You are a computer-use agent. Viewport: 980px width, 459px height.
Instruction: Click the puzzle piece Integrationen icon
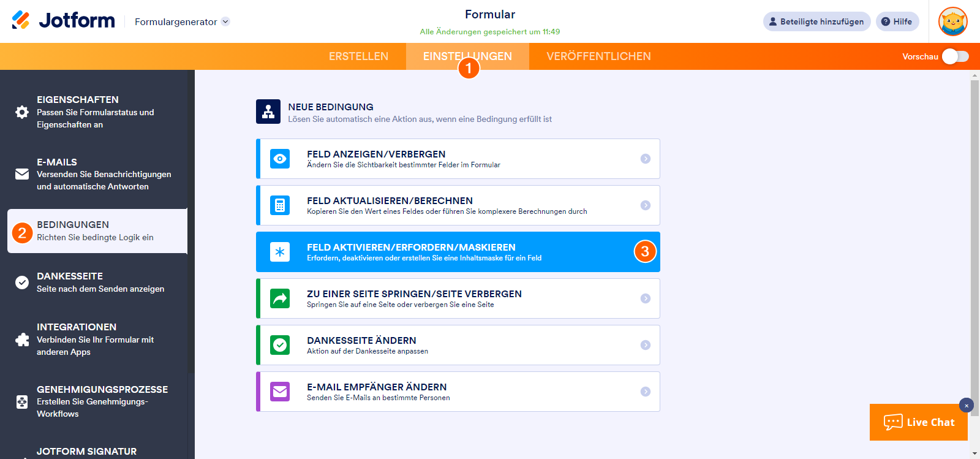coord(22,340)
